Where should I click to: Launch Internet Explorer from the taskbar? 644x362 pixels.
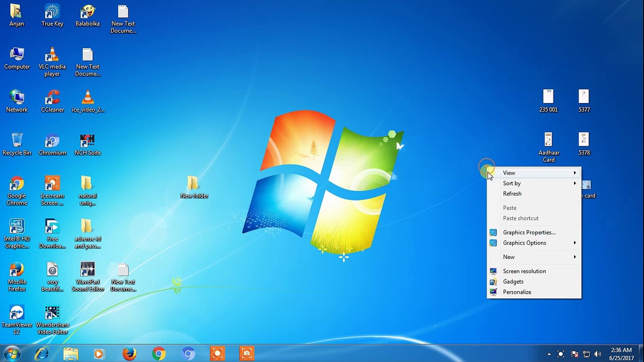point(42,354)
